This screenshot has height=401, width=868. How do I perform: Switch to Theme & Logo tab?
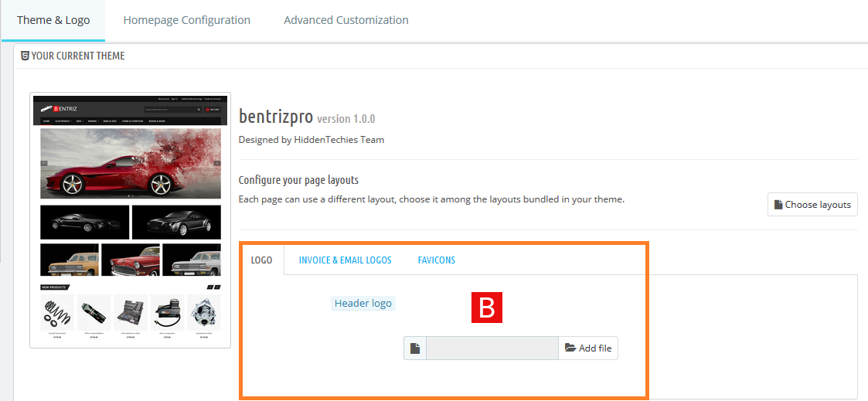click(53, 20)
